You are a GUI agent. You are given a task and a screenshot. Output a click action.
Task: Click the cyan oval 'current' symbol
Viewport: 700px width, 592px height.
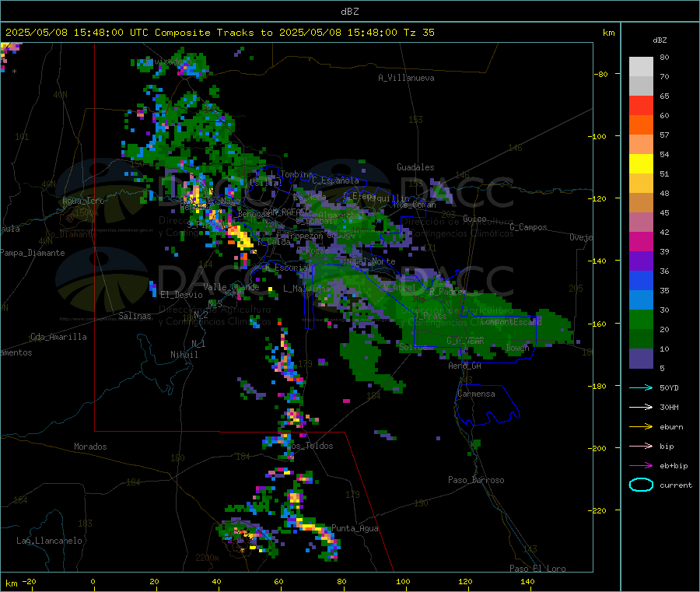tap(641, 485)
